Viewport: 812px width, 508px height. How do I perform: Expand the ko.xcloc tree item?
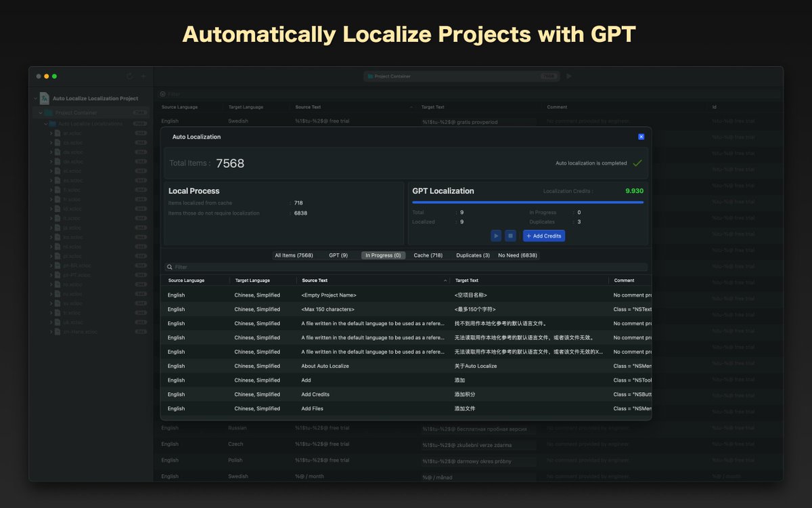click(51, 238)
